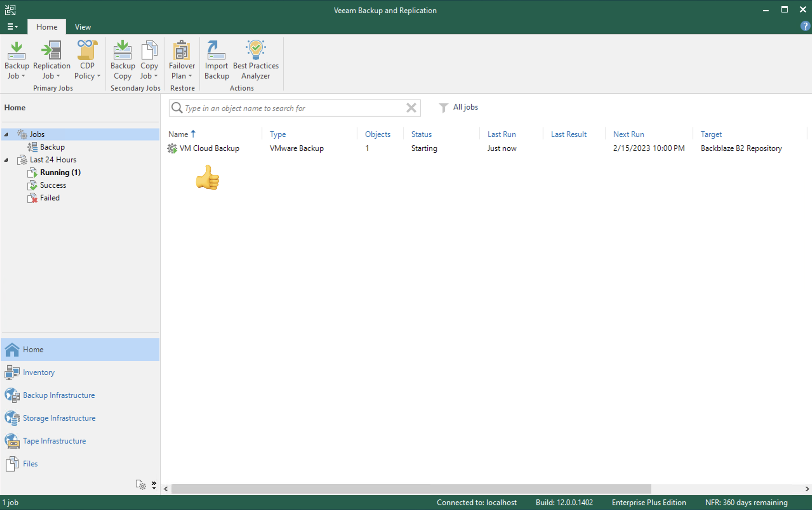Click the Copy Job ribbon icon
812x510 pixels.
tap(149, 50)
